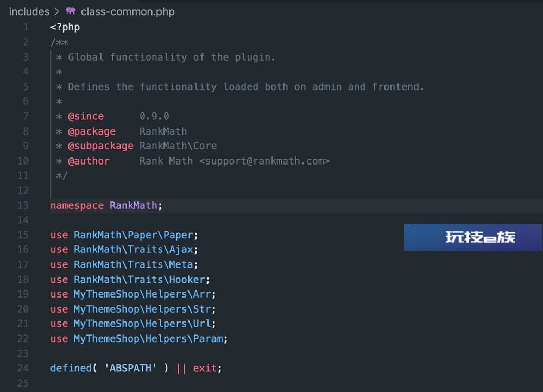Image resolution: width=543 pixels, height=392 pixels.
Task: Click 'MyThemeShop\Helpers\Str' use statement
Action: (x=142, y=309)
